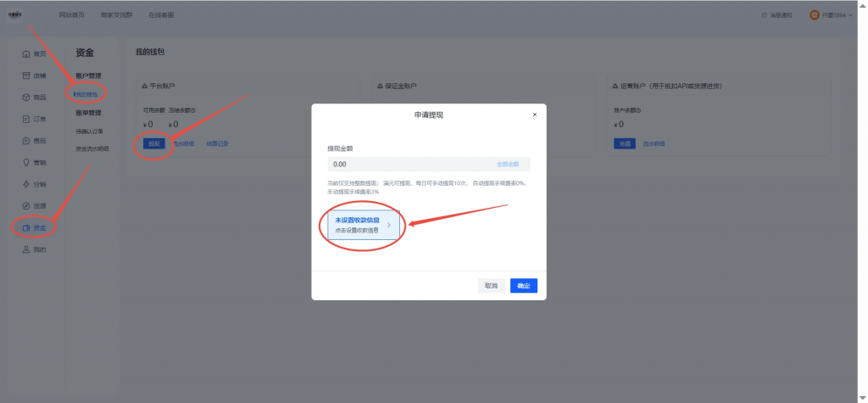The width and height of the screenshot is (868, 403).
Task: Open 资金流水明细 submenu item
Action: pos(92,148)
